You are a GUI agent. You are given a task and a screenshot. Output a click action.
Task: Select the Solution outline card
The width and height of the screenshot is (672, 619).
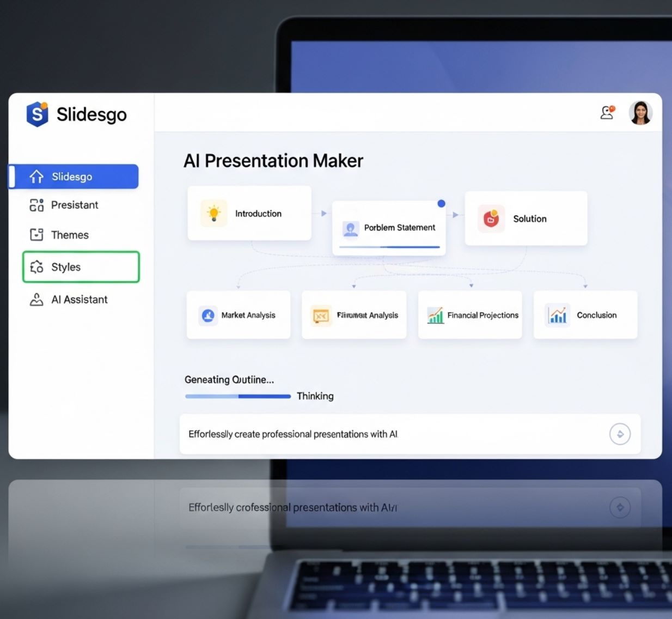point(526,218)
